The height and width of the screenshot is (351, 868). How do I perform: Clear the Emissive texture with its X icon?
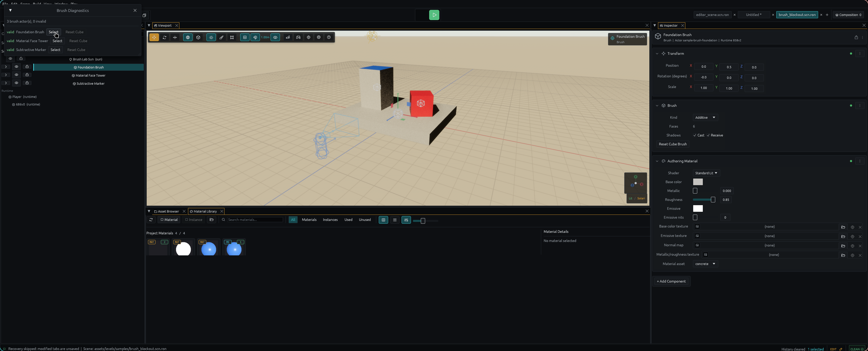[860, 236]
